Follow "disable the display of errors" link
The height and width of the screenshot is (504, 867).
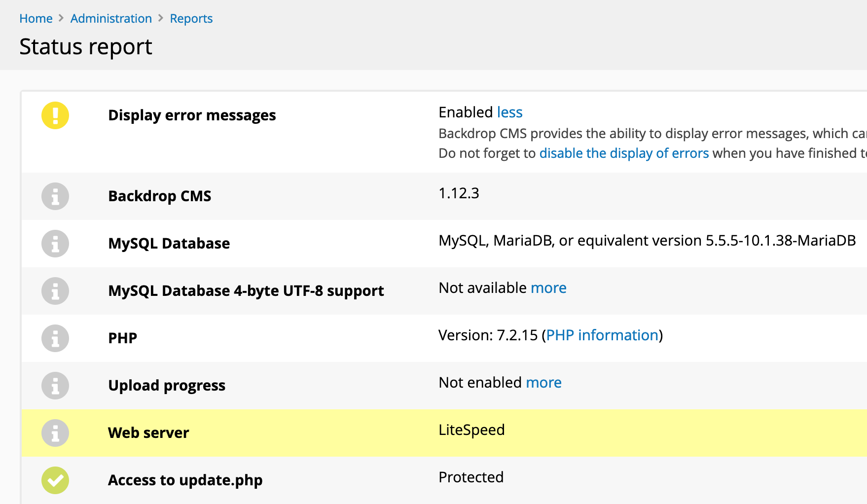point(624,153)
